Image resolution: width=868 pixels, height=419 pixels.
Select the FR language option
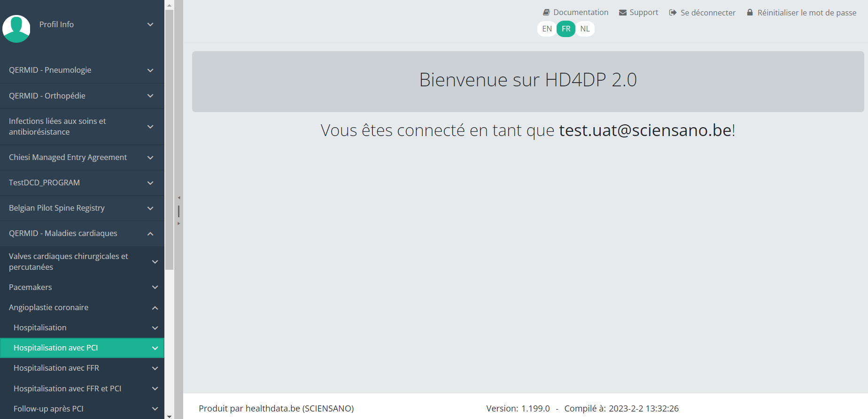coord(566,29)
